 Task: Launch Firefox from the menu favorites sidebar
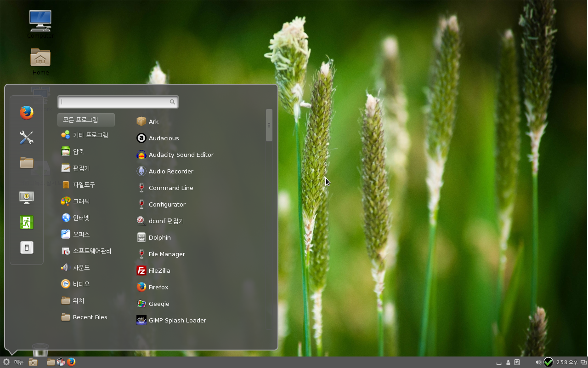[x=27, y=113]
